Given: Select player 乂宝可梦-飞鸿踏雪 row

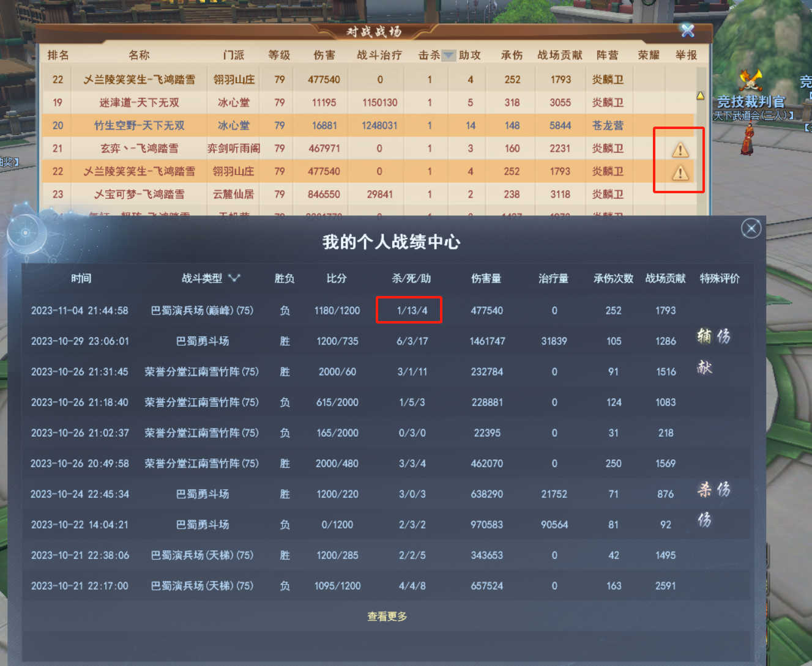Looking at the screenshot, I should [x=368, y=194].
